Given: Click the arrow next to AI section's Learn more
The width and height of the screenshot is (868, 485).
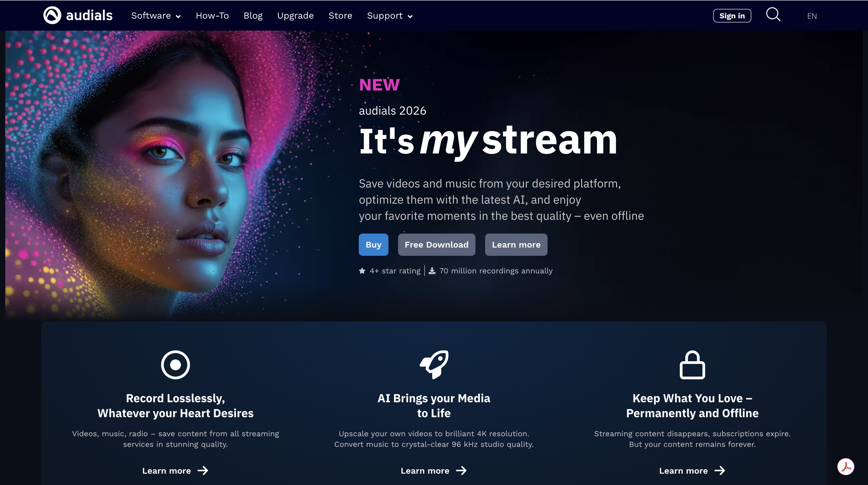Looking at the screenshot, I should [462, 471].
